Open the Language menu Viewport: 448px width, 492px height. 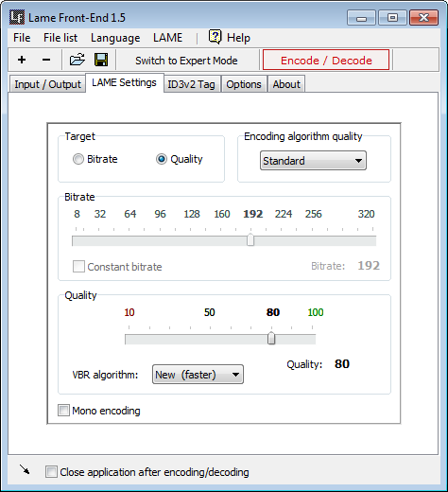click(x=115, y=38)
